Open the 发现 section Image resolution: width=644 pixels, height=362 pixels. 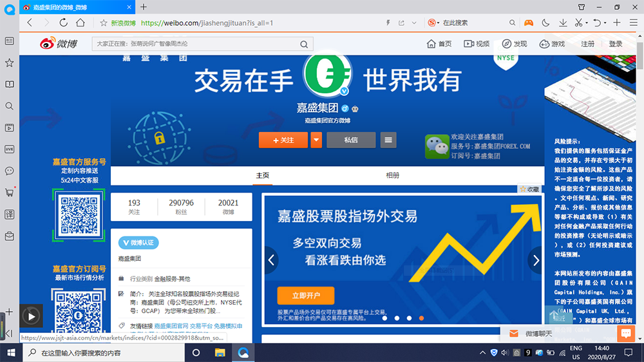pyautogui.click(x=514, y=44)
